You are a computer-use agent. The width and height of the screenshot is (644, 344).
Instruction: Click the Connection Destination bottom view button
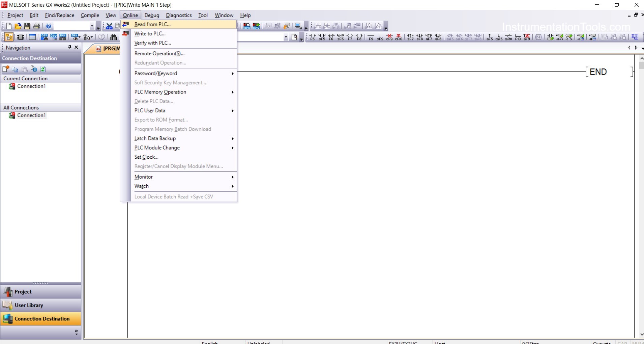(41, 319)
